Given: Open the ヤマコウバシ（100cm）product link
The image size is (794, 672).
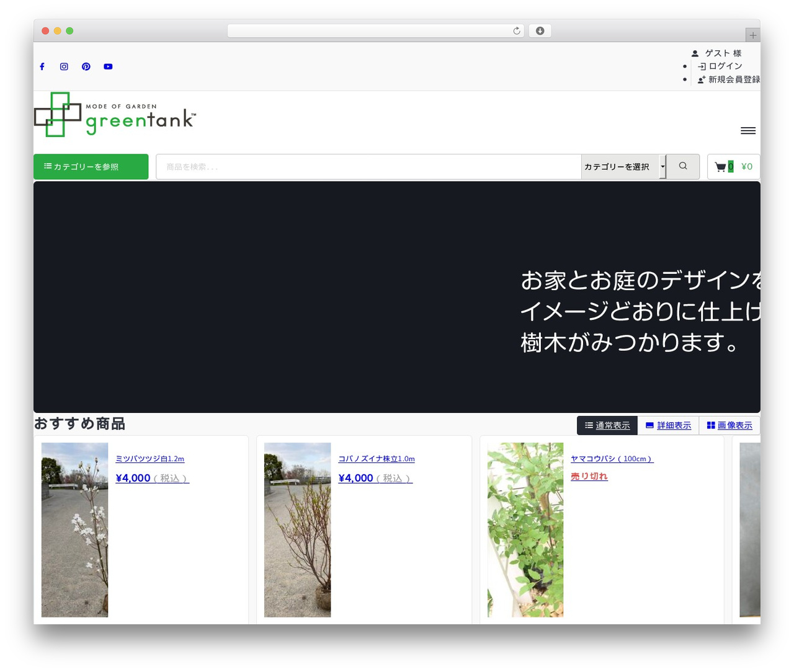Looking at the screenshot, I should pyautogui.click(x=612, y=459).
